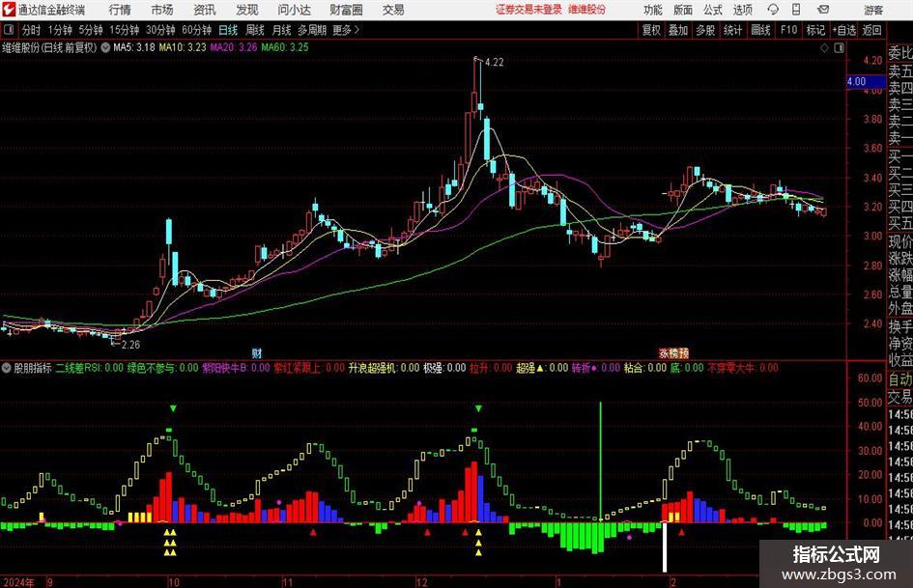The image size is (913, 588).
Task: Select the 月线 monthly period tab
Action: (281, 30)
